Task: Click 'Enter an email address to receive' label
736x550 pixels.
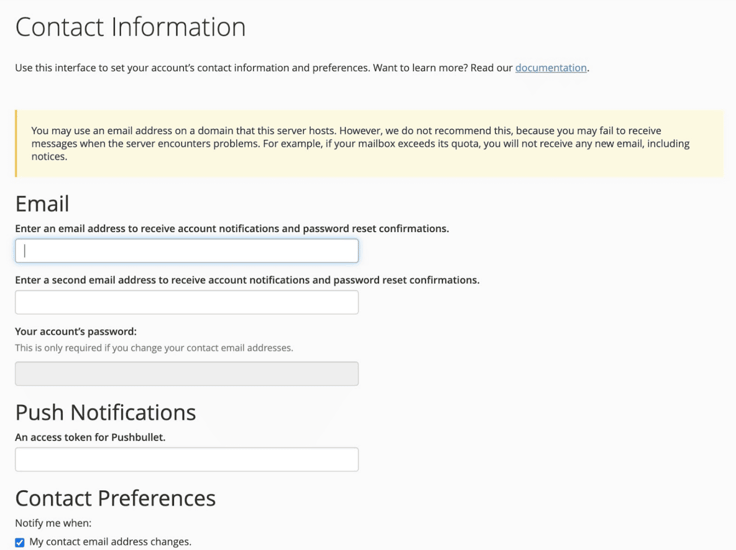Action: (232, 229)
